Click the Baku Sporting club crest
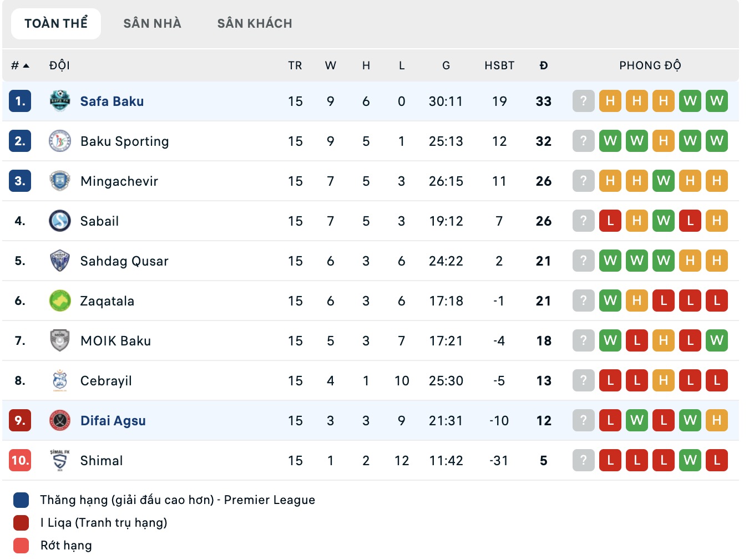 click(x=59, y=141)
